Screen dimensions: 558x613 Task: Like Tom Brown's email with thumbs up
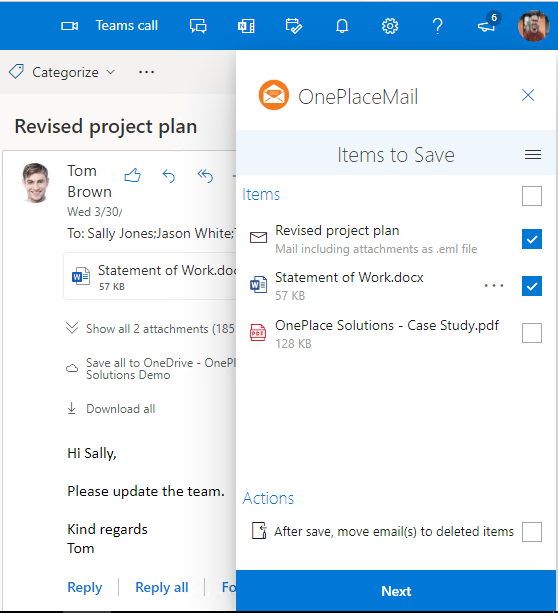point(133,176)
